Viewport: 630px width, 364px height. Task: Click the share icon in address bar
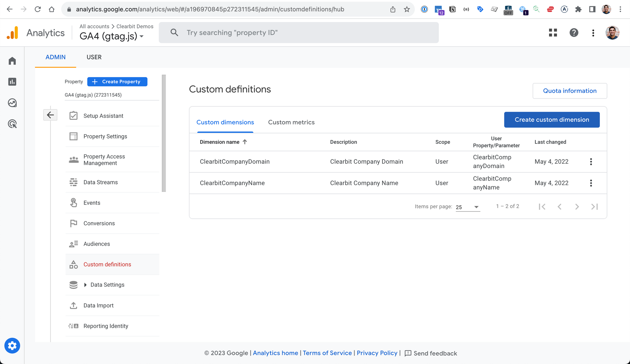393,9
